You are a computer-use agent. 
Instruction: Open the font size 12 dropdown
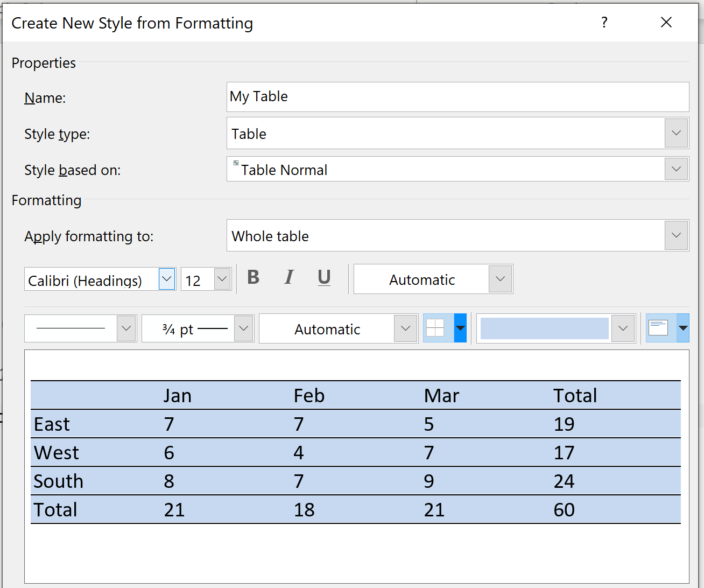click(x=222, y=279)
